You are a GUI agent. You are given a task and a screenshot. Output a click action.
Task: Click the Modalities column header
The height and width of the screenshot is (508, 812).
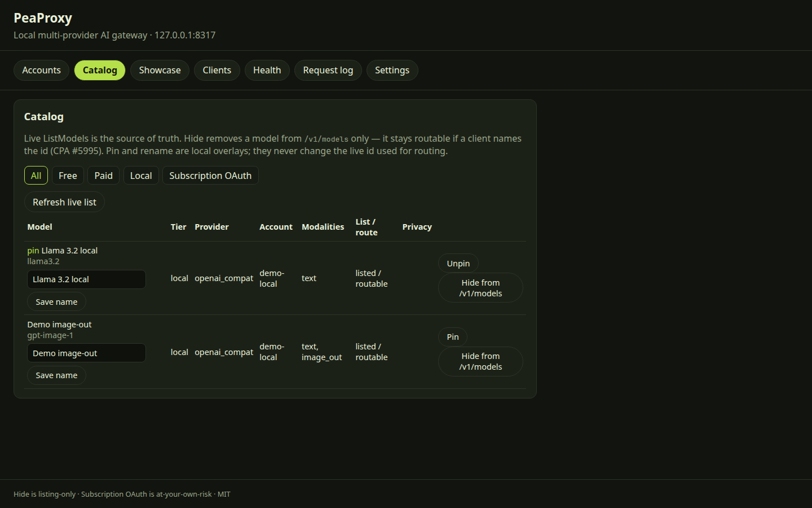coord(323,227)
